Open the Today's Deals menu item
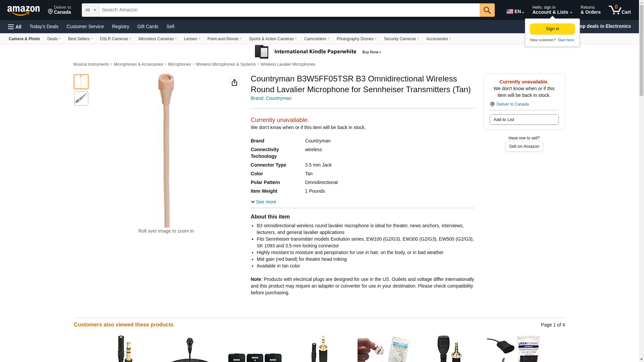644x362 pixels. [x=44, y=26]
